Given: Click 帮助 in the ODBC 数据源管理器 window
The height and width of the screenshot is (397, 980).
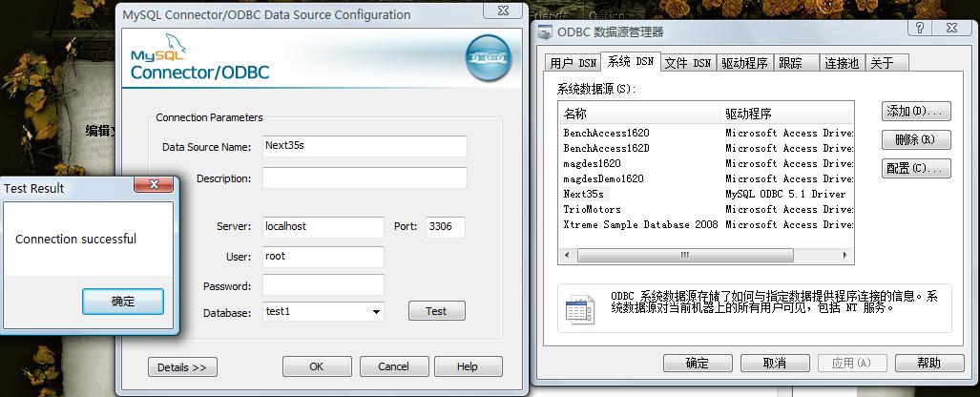Looking at the screenshot, I should point(929,363).
